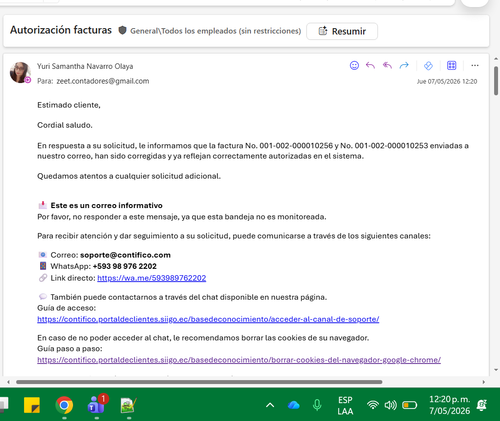The height and width of the screenshot is (421, 500).
Task: Click the Estimado cliente greeting line
Action: click(x=69, y=105)
